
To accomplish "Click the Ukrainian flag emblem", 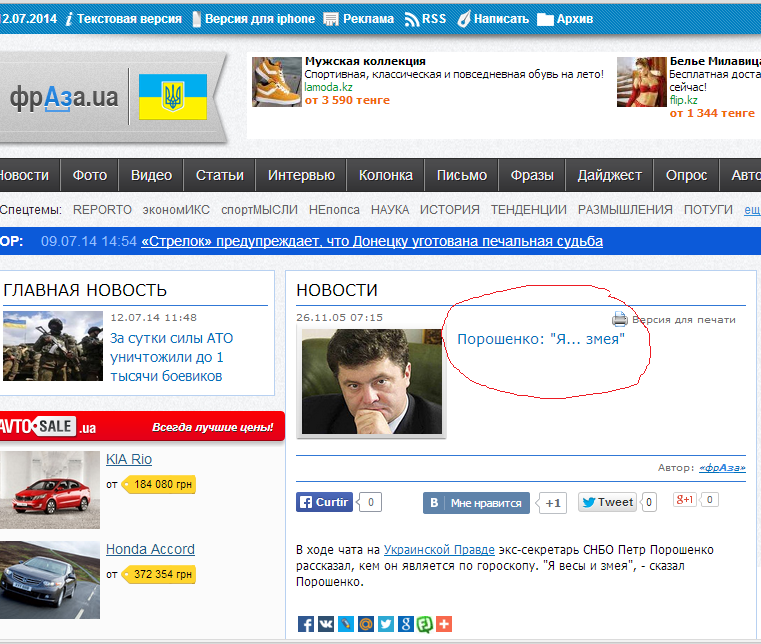I will (x=173, y=97).
